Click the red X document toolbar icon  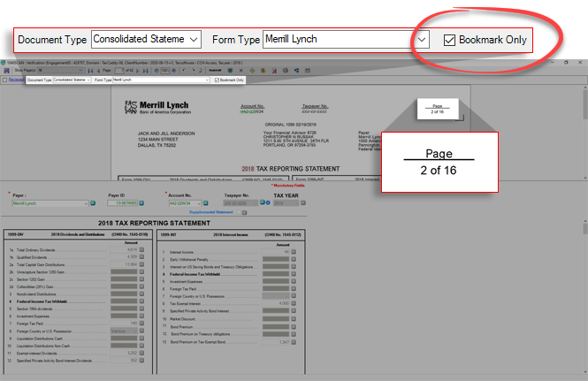pyautogui.click(x=274, y=71)
